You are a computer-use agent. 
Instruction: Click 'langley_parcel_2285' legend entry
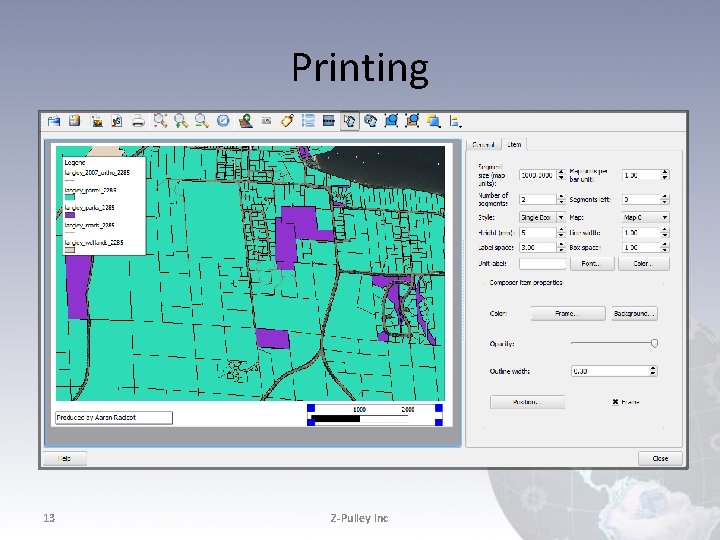(90, 190)
